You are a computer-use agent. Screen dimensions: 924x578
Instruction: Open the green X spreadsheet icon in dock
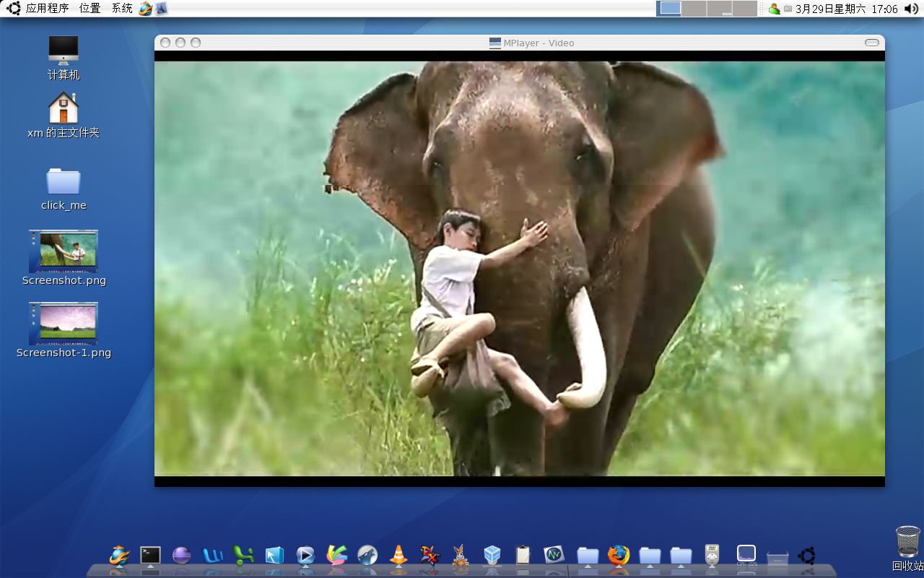[x=244, y=555]
